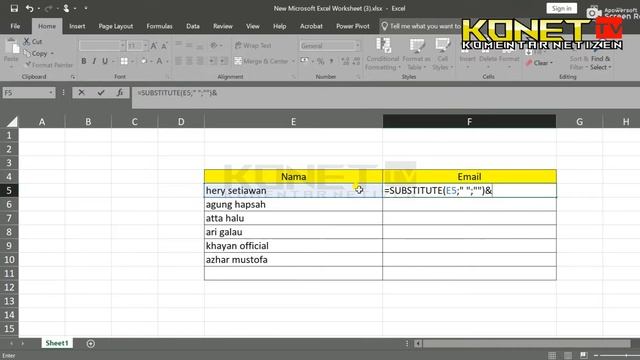The height and width of the screenshot is (360, 640).
Task: Click the Undo arrow icon
Action: (x=29, y=8)
